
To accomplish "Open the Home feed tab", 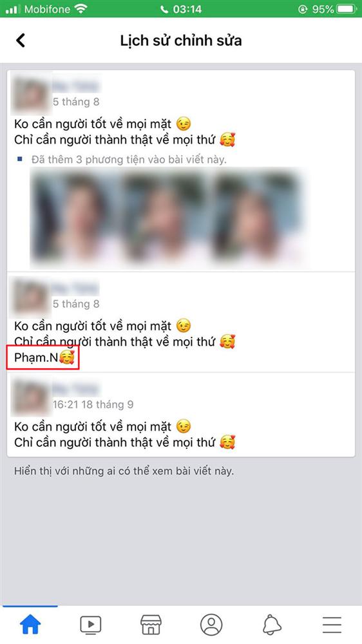I will [x=30, y=625].
